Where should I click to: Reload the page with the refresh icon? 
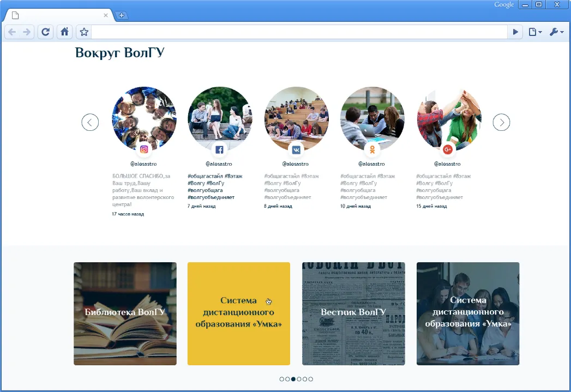(x=45, y=32)
